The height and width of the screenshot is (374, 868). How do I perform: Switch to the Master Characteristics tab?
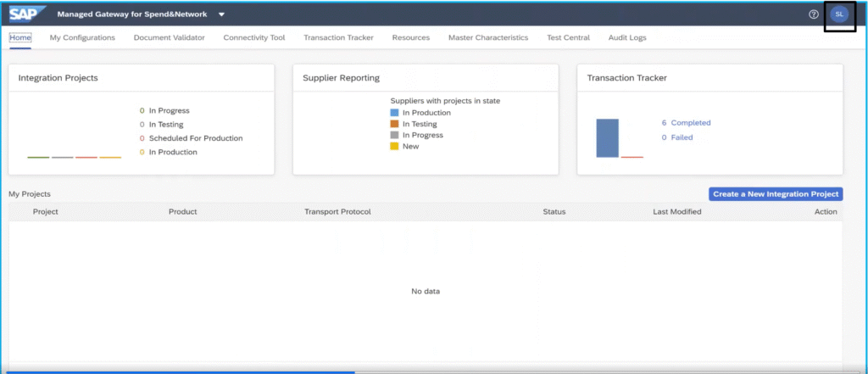[x=488, y=37]
